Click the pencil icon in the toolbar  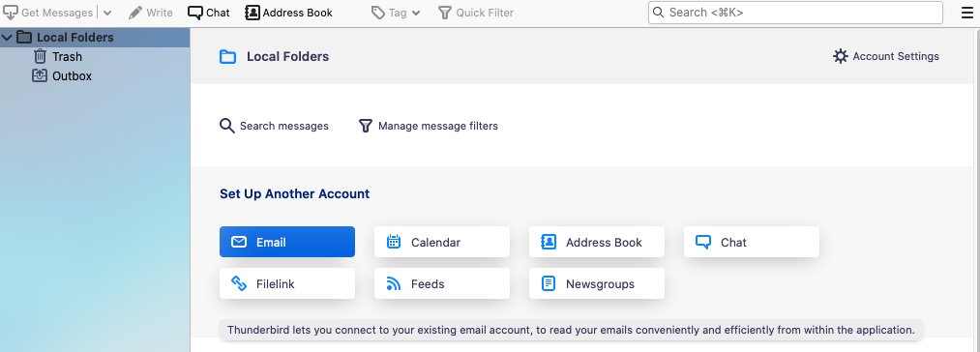pyautogui.click(x=135, y=13)
